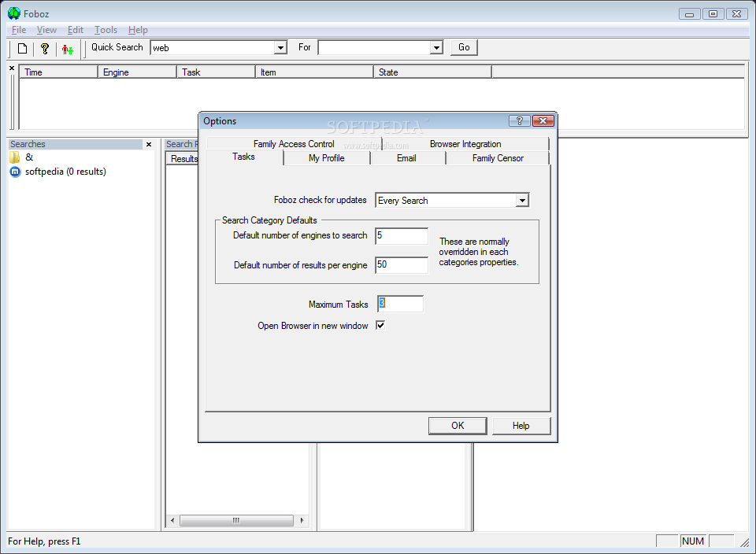Switch to the Email tab
The image size is (756, 554).
tap(406, 158)
